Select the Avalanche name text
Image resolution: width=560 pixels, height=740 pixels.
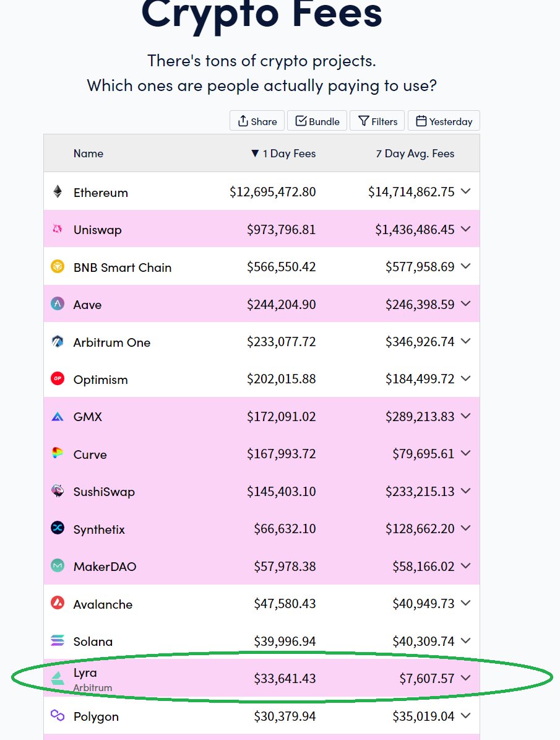103,604
